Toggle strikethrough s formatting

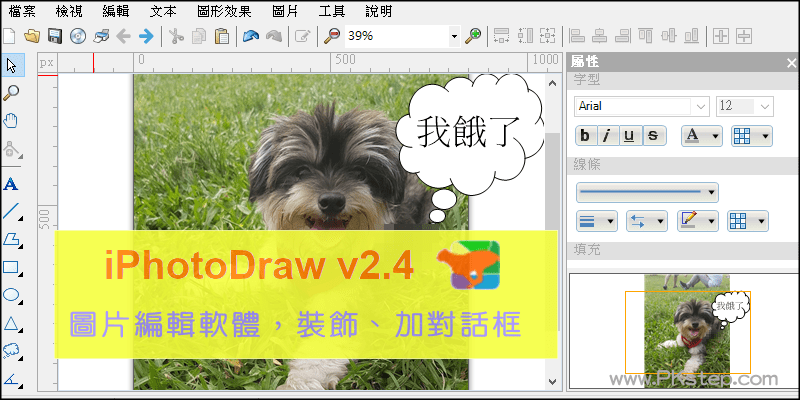(654, 136)
